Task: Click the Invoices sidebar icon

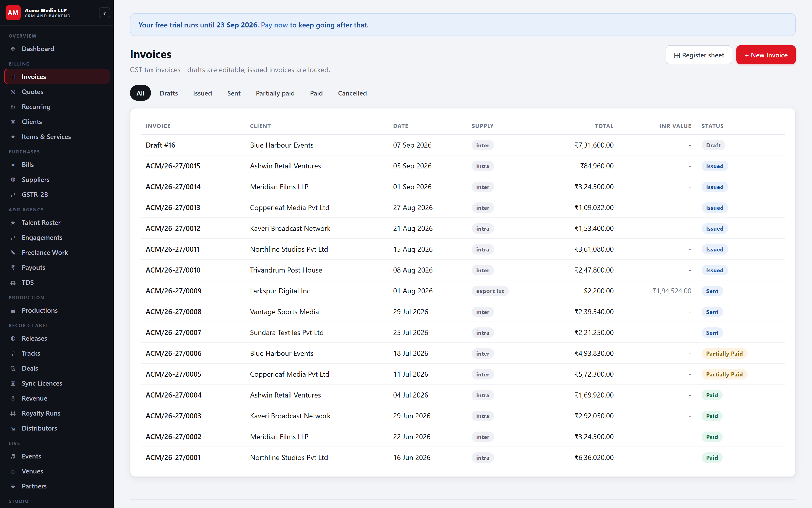Action: tap(13, 77)
